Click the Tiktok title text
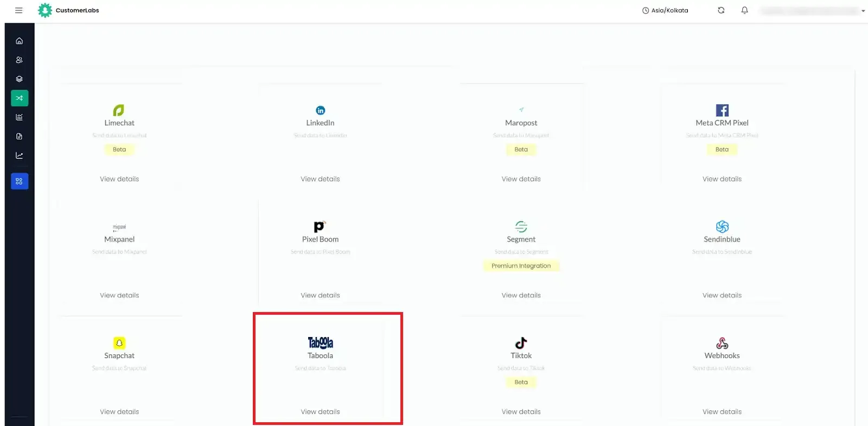This screenshot has width=868, height=426. coord(521,356)
